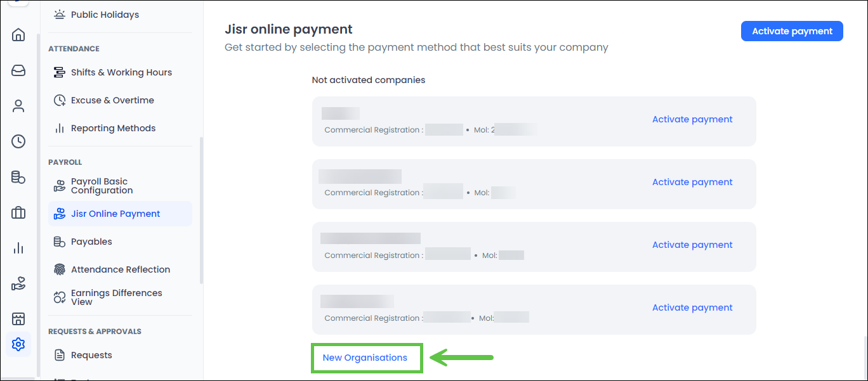Screen dimensions: 868x381
Task: Click the home icon in left rail
Action: point(18,35)
